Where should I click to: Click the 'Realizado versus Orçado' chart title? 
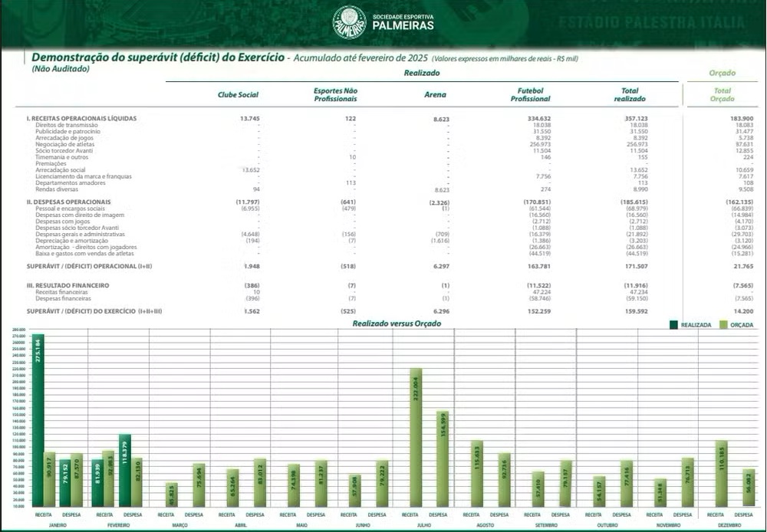397,323
